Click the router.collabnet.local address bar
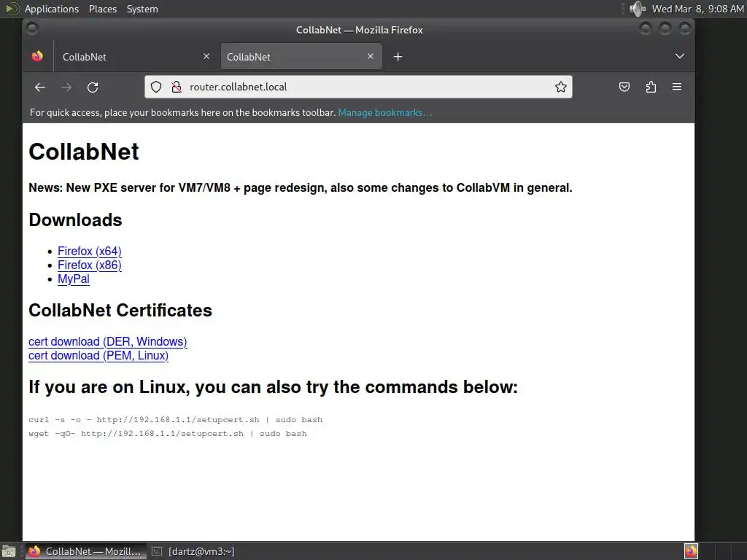Screen dimensions: 747x560 (358, 87)
